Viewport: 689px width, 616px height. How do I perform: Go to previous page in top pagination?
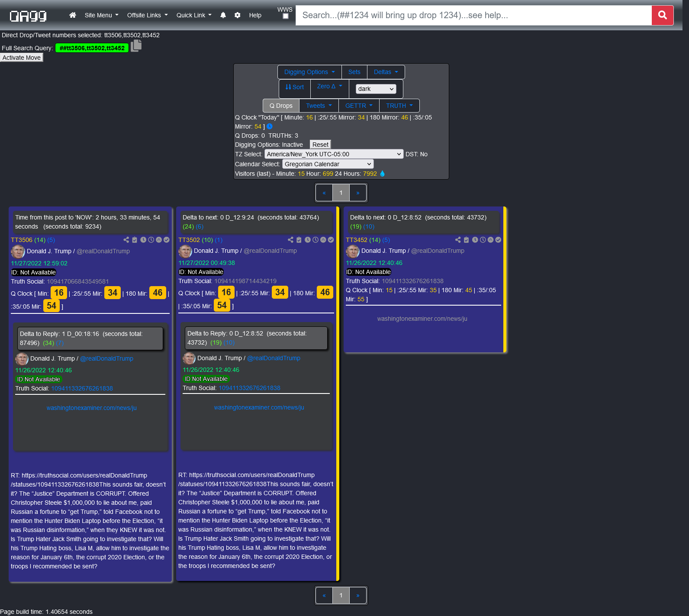pyautogui.click(x=324, y=193)
